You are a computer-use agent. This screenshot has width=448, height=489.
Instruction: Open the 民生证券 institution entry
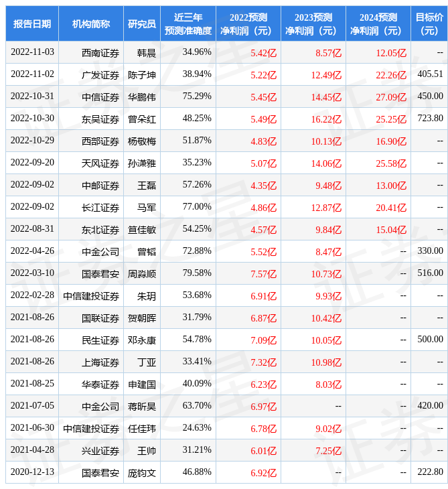(x=100, y=340)
